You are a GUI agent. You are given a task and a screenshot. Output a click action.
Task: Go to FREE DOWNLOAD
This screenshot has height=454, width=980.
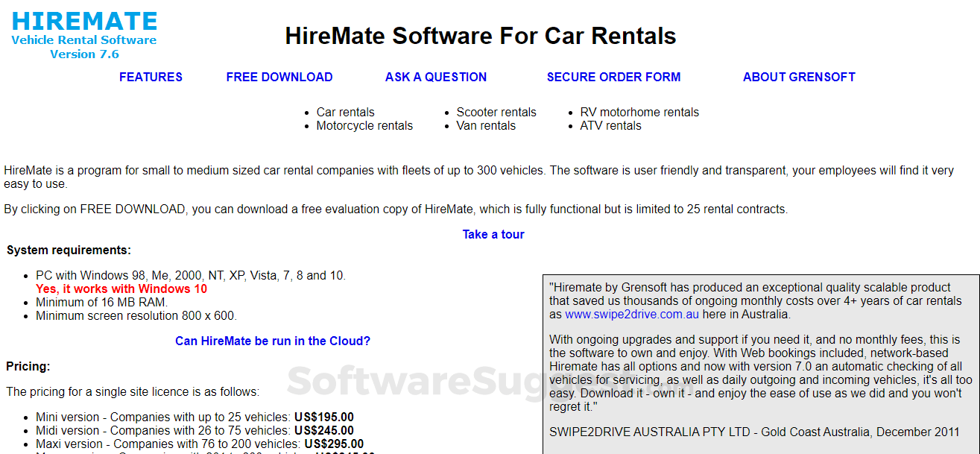point(279,77)
